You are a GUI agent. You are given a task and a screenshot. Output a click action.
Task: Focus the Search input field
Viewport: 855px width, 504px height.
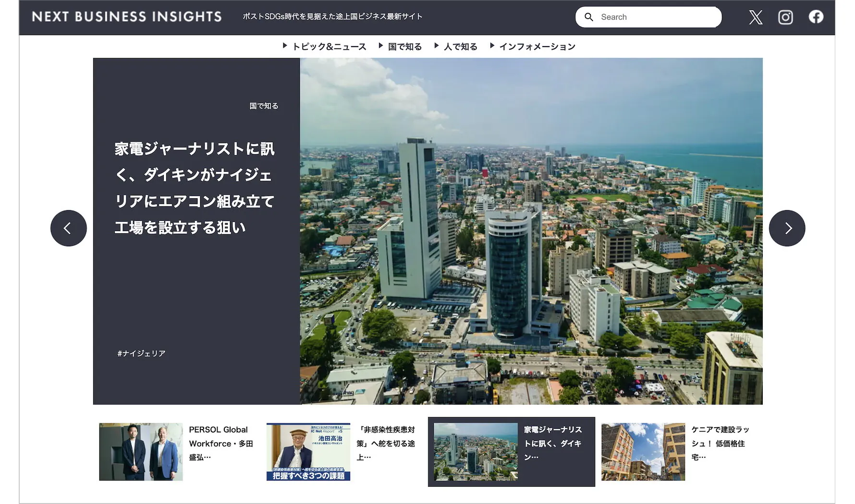pos(648,17)
